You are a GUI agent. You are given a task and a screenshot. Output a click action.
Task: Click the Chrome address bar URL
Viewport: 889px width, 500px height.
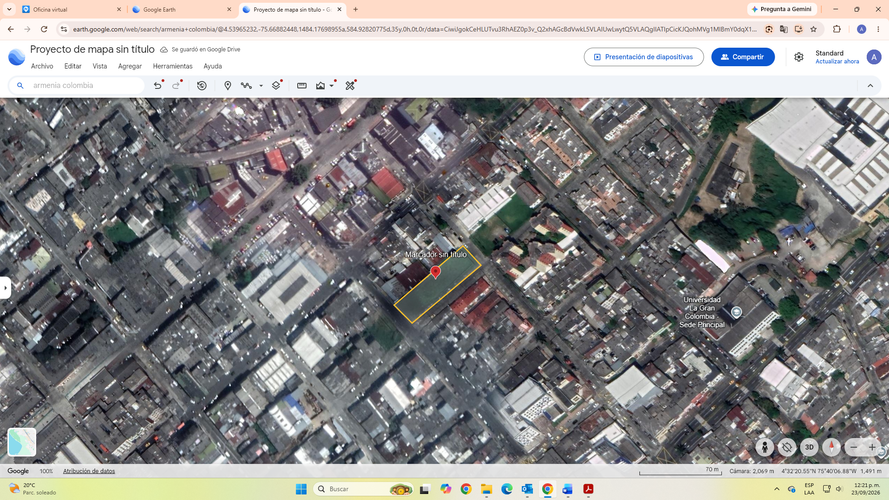(414, 29)
